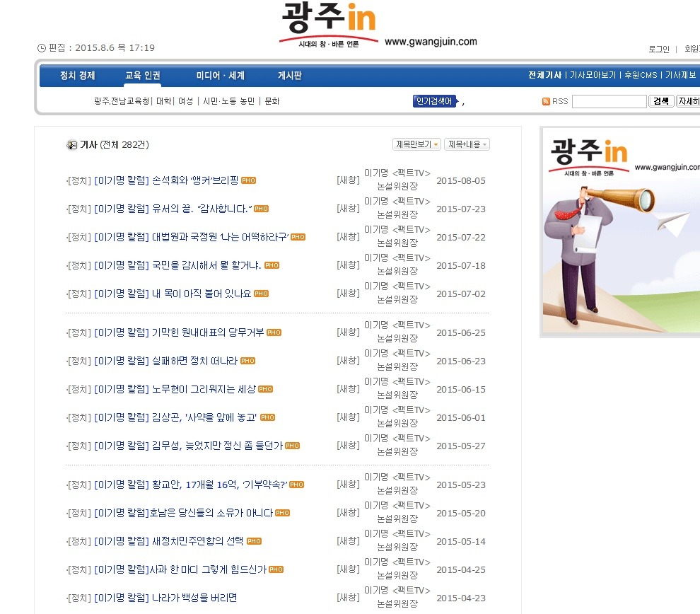The height and width of the screenshot is (614, 700).
Task: Click the 로그인 link
Action: (x=658, y=49)
